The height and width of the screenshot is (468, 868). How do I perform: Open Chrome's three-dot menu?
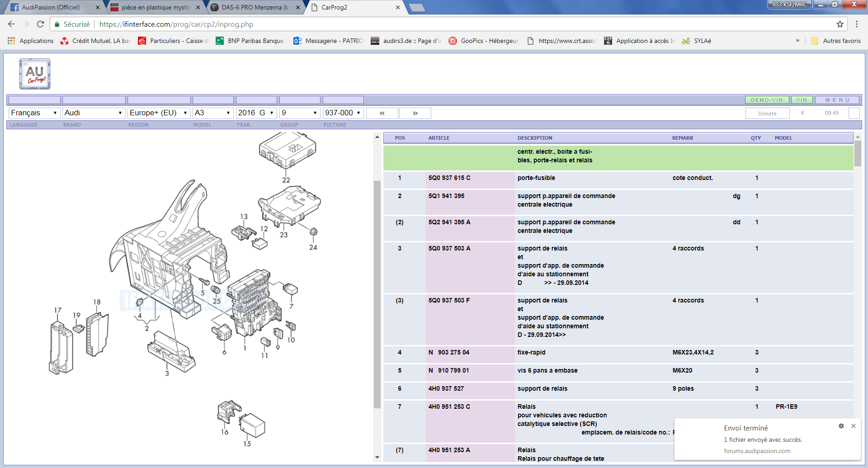[856, 24]
